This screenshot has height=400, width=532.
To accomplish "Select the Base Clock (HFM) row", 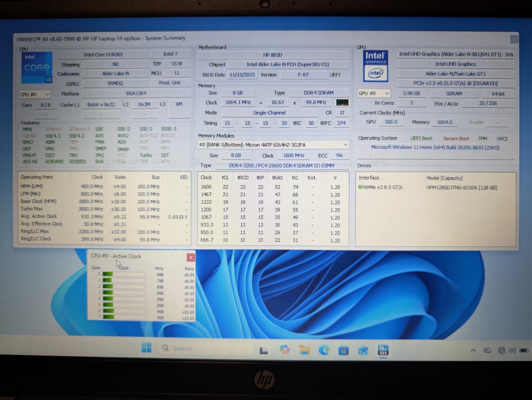I will (104, 201).
